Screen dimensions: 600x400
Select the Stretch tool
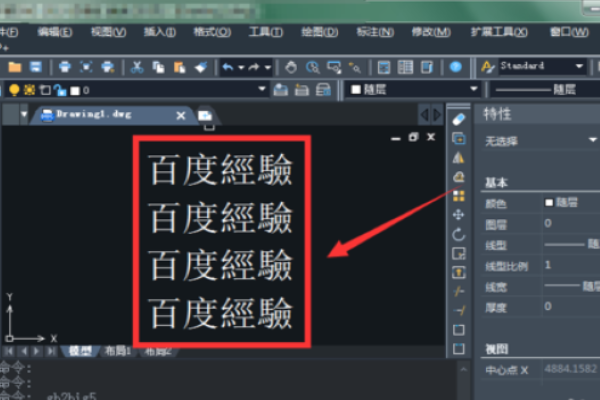click(x=458, y=272)
